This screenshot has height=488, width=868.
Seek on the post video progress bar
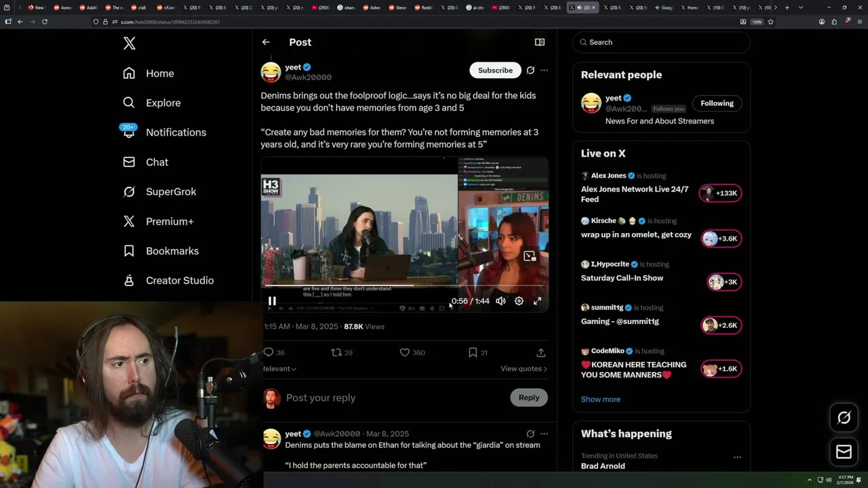click(x=405, y=286)
